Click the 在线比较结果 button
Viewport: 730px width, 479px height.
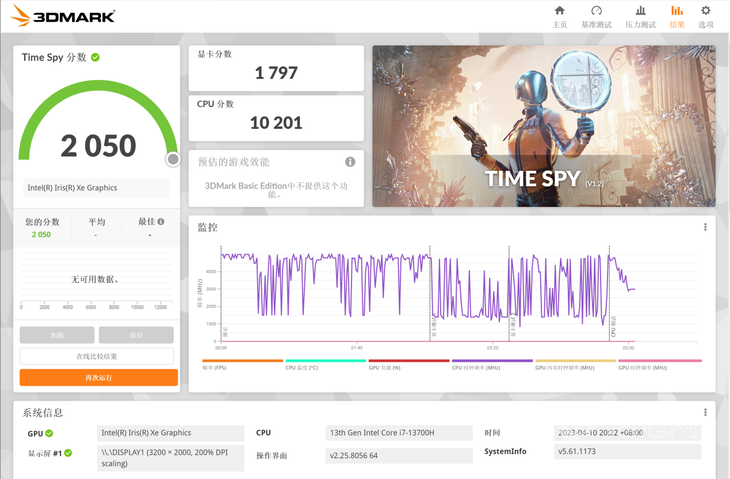pos(97,356)
